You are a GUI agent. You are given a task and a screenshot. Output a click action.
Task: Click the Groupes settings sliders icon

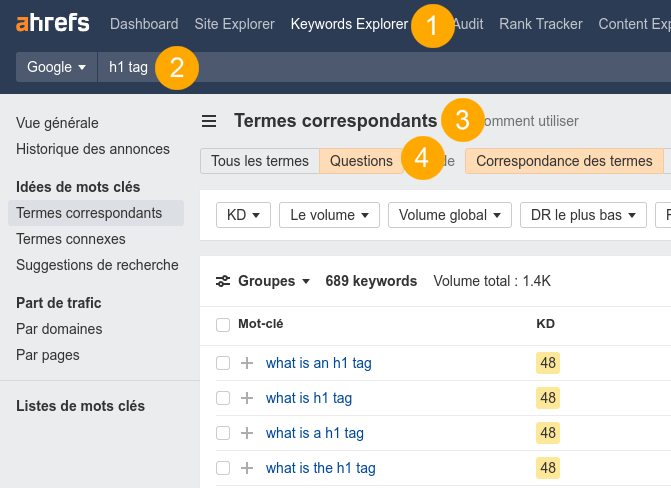coord(223,281)
